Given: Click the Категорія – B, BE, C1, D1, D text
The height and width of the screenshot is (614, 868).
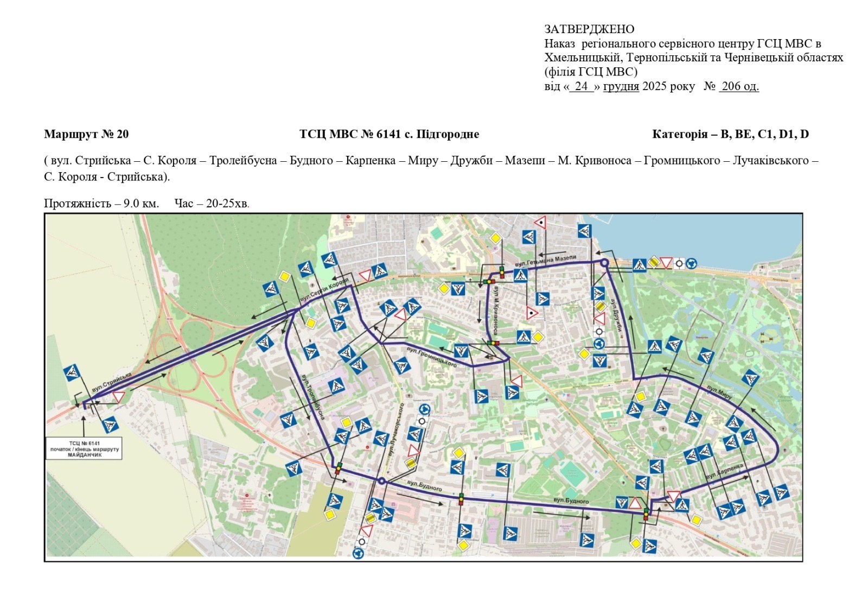Looking at the screenshot, I should coord(730,134).
